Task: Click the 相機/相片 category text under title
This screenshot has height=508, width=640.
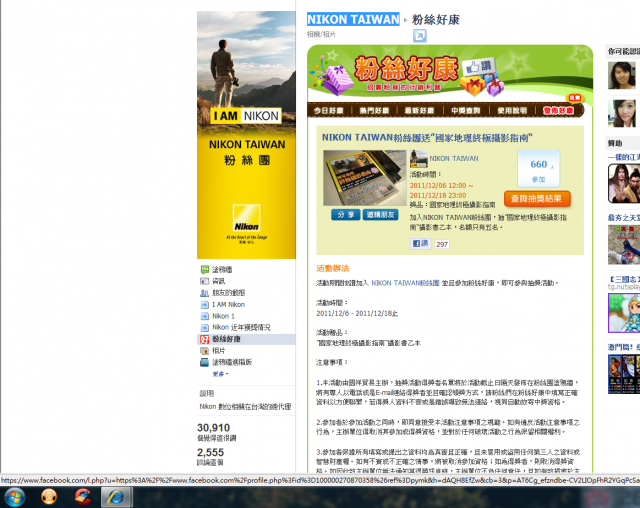Action: 321,34
